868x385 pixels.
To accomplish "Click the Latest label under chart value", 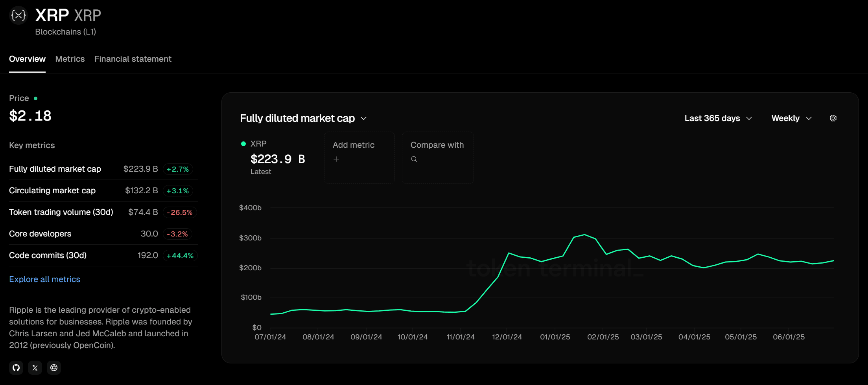I will point(261,172).
